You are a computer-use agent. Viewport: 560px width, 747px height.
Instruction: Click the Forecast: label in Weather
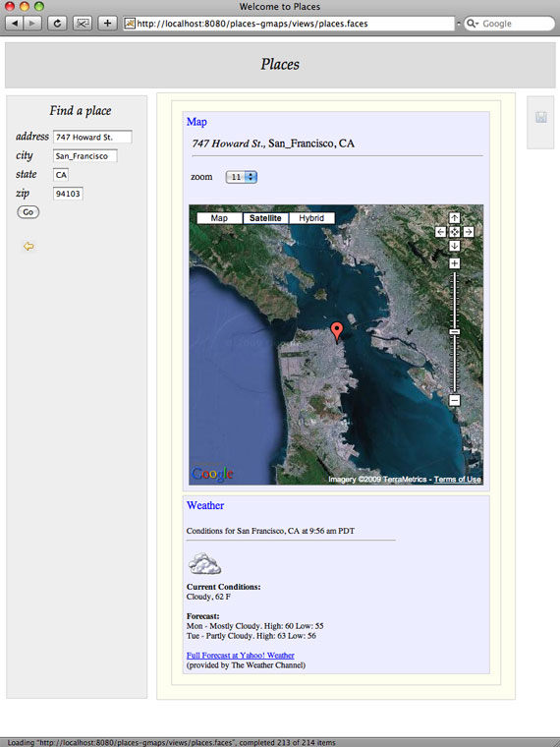coord(202,616)
